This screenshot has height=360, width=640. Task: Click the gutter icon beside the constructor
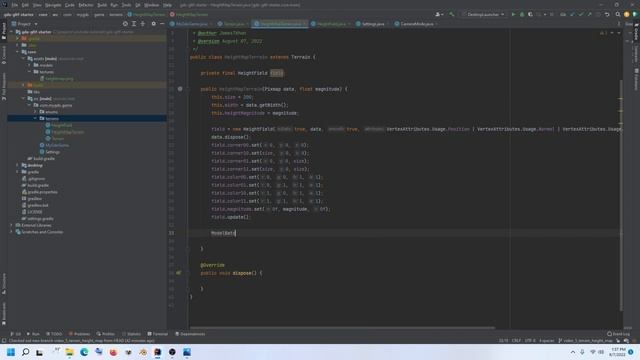pos(180,89)
